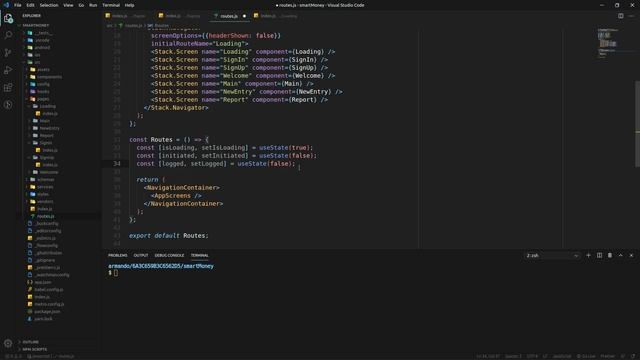The image size is (640, 360).
Task: Open the Run menu
Action: tap(93, 5)
